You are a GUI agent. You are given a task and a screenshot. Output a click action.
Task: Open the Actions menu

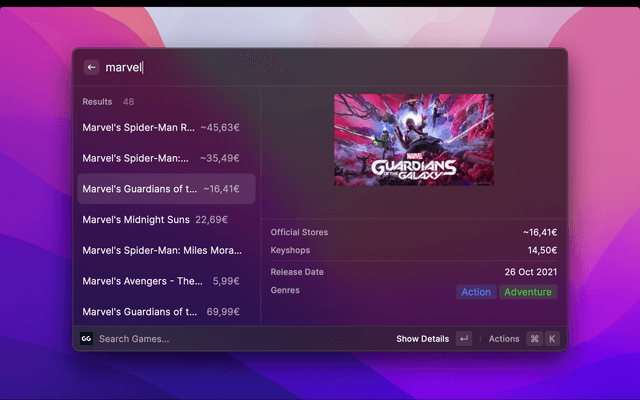tap(504, 339)
